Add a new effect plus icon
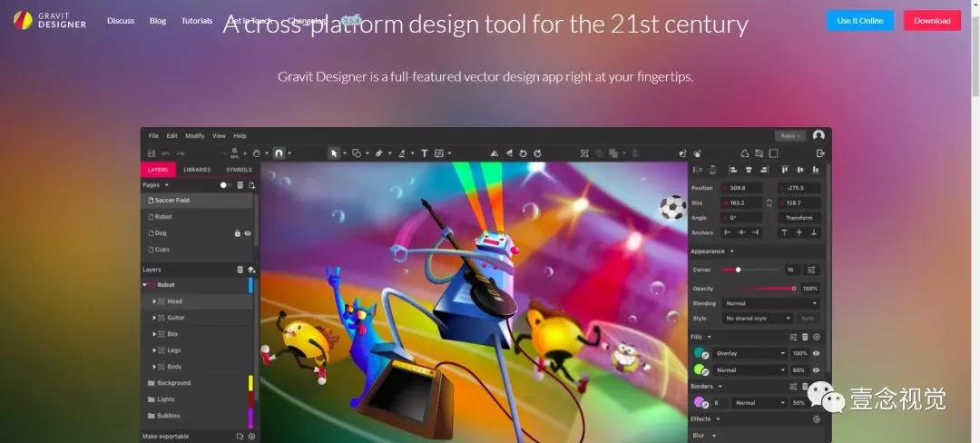This screenshot has width=980, height=443. pyautogui.click(x=817, y=419)
